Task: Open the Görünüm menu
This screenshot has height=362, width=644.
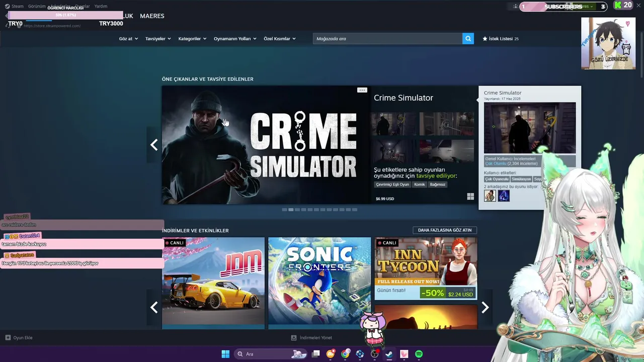Action: click(37, 7)
